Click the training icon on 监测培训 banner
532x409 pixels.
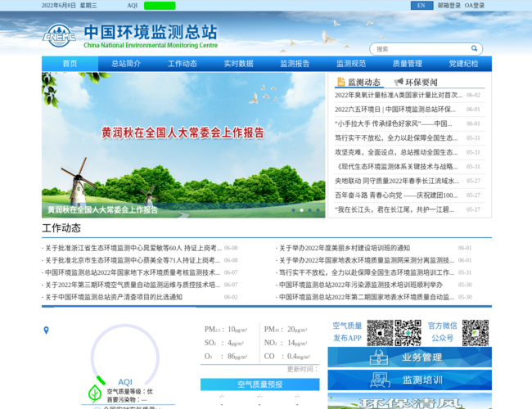[380, 380]
